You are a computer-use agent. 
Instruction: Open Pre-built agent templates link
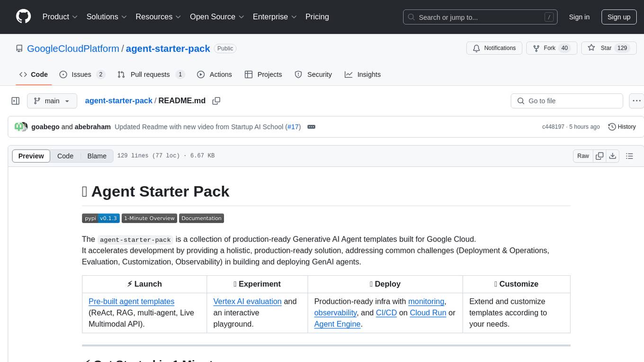point(132,301)
